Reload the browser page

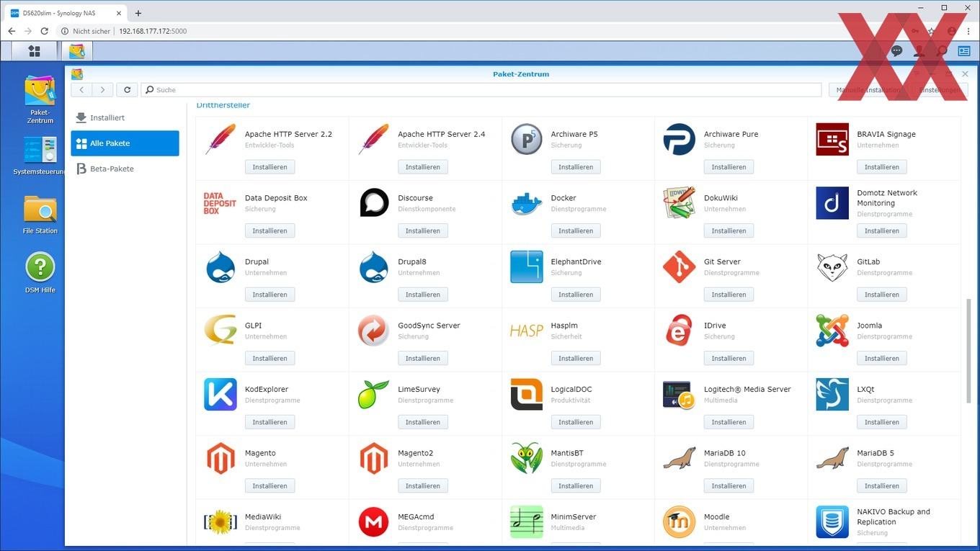pos(45,31)
